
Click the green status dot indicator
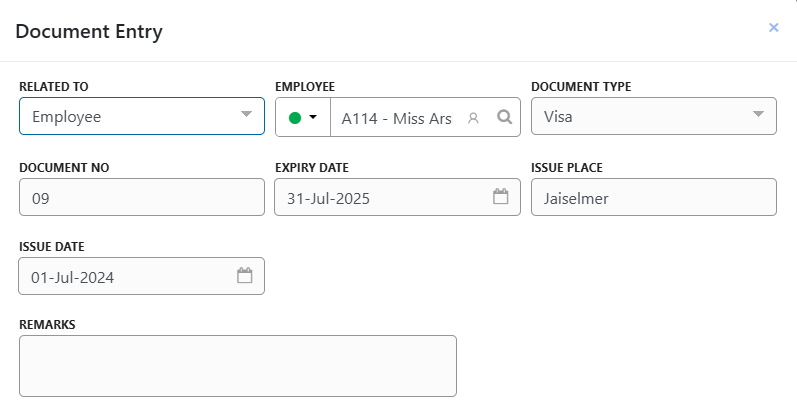coord(295,118)
